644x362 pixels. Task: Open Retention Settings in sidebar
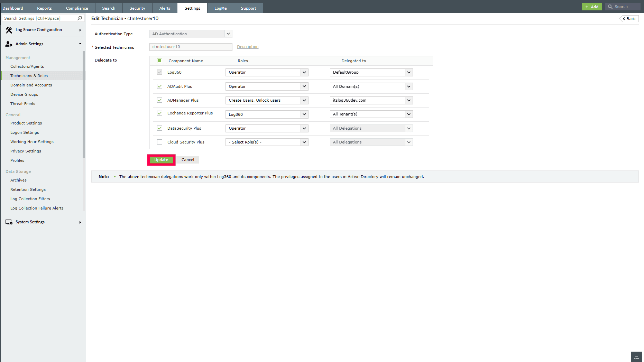pyautogui.click(x=28, y=189)
